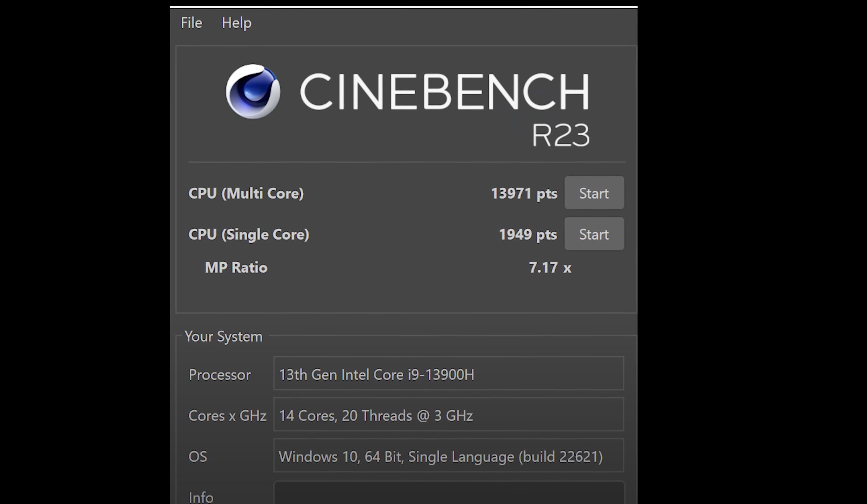Click the Cinebench sphere logo icon
This screenshot has height=504, width=867.
253,91
